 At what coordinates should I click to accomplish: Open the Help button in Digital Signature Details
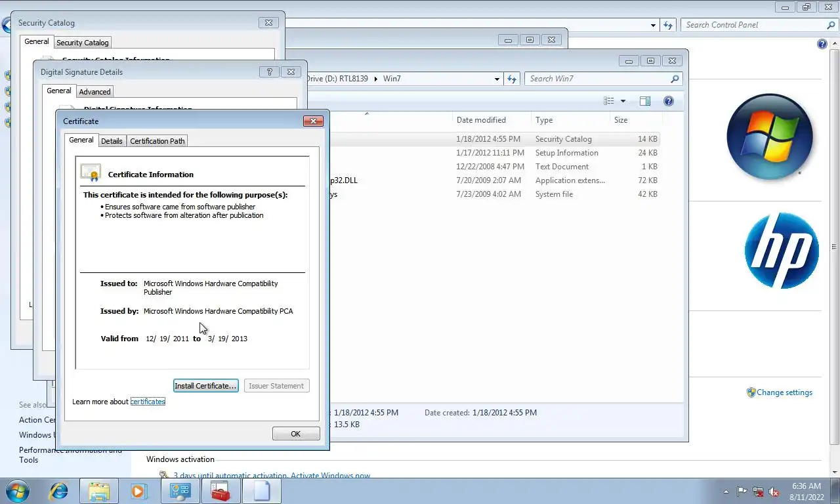click(x=270, y=72)
